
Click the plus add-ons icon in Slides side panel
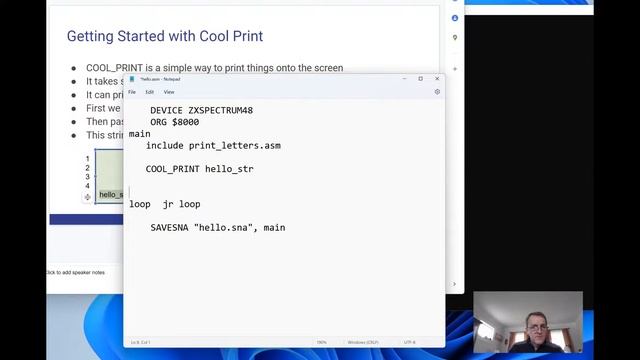point(455,69)
